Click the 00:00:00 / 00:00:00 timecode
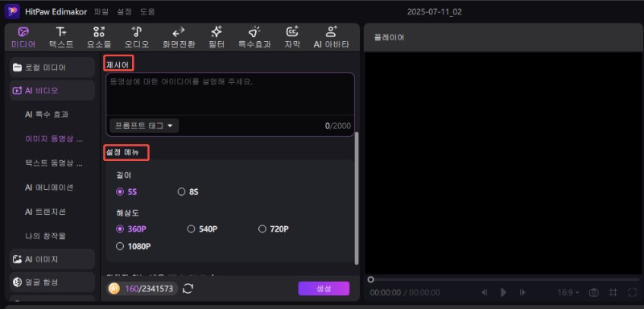The width and height of the screenshot is (644, 309). point(405,293)
